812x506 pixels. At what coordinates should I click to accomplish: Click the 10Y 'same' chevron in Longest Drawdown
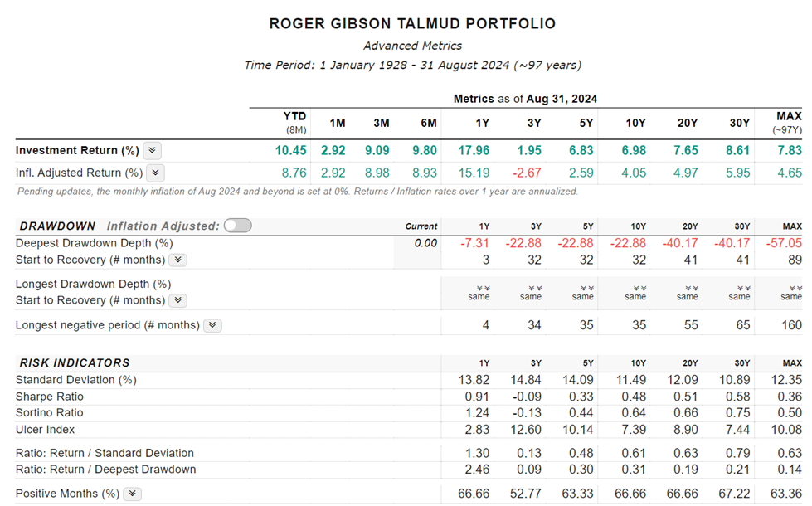point(635,289)
